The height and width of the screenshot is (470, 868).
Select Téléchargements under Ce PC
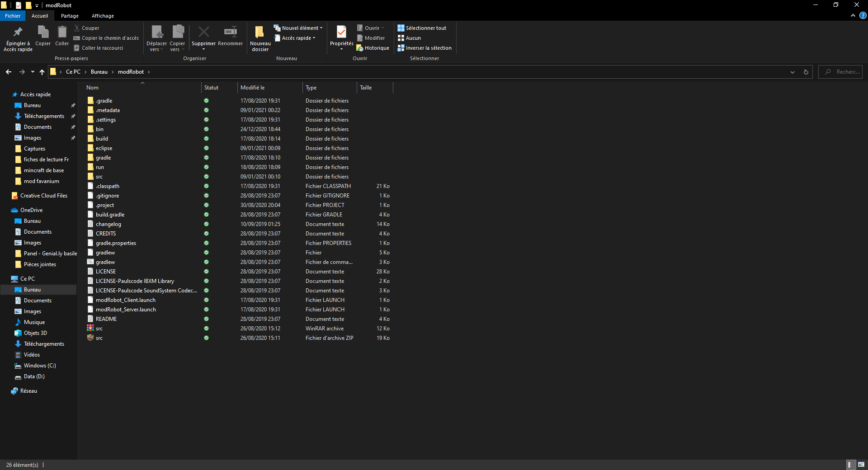point(44,344)
